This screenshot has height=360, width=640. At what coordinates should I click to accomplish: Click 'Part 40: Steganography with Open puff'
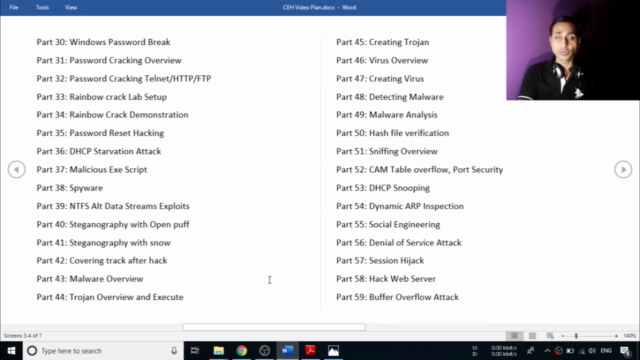pyautogui.click(x=113, y=224)
